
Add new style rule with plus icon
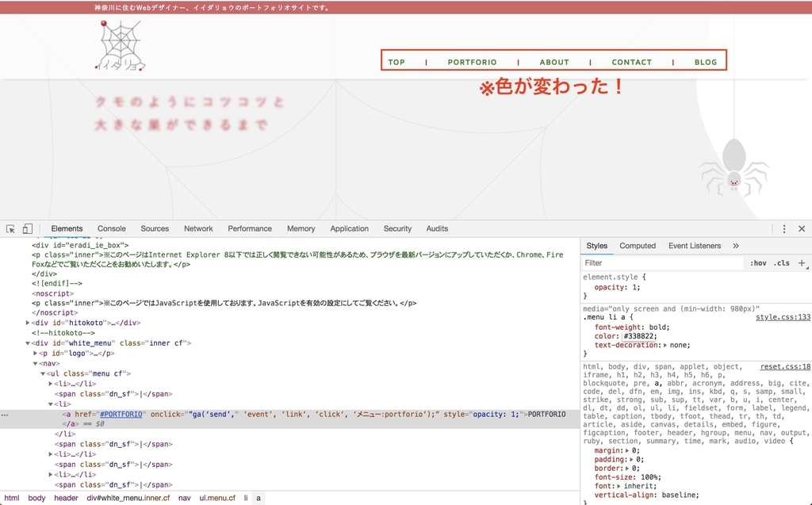pos(802,262)
